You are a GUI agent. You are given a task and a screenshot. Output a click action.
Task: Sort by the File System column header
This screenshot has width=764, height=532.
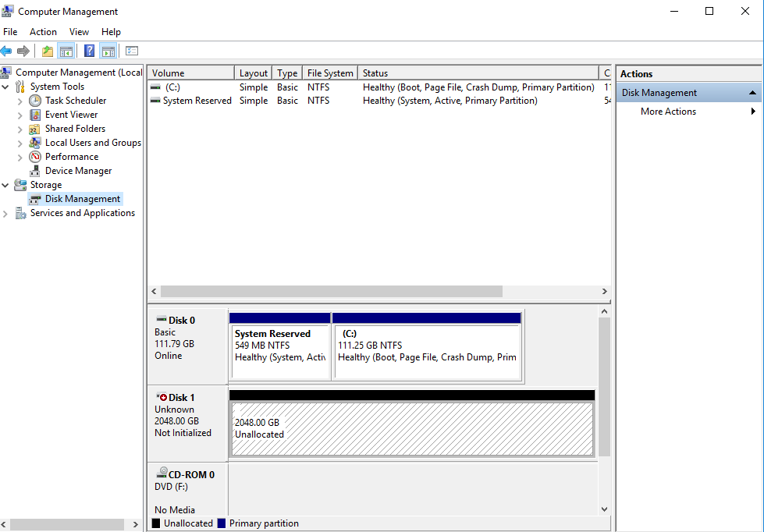click(330, 73)
